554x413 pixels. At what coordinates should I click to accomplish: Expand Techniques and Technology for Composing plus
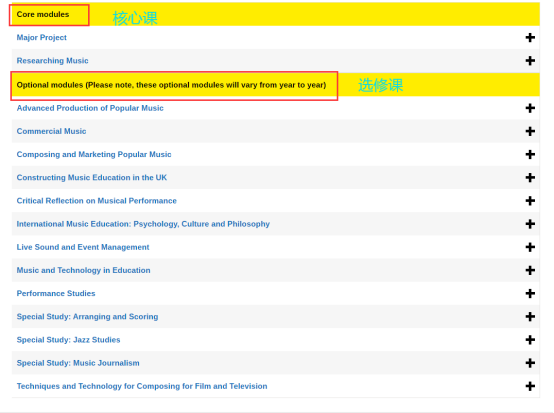coord(530,386)
